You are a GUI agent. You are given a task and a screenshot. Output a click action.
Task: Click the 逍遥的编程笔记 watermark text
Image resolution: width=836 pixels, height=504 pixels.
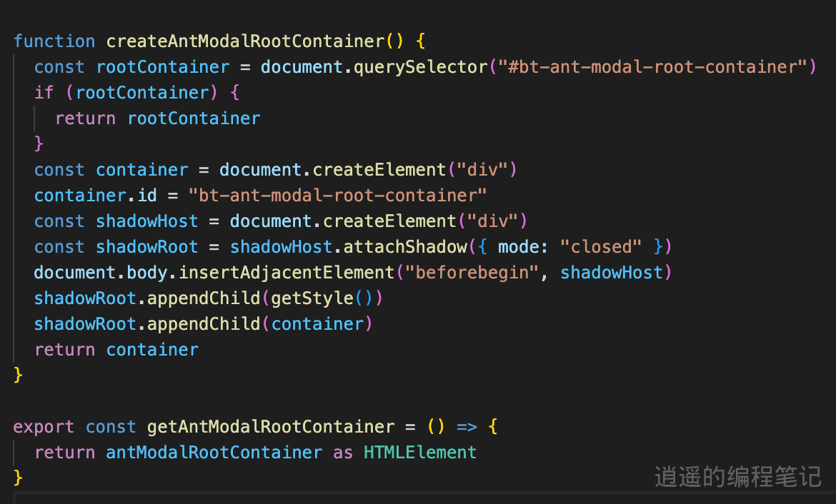738,476
